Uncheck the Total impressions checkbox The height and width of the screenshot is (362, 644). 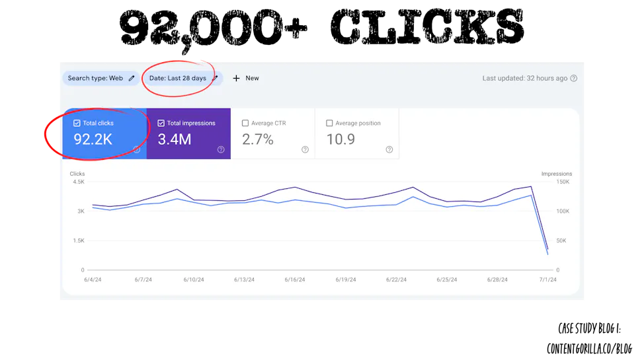[x=161, y=123]
